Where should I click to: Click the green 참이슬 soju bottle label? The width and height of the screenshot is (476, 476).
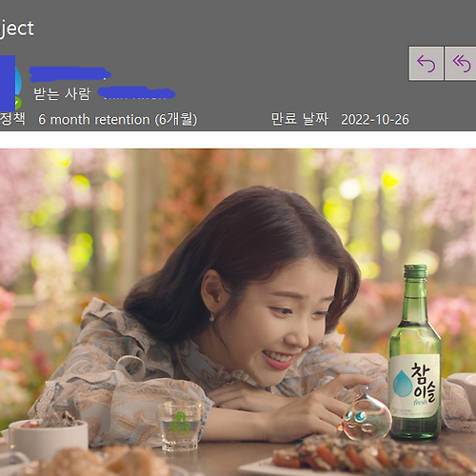[414, 386]
